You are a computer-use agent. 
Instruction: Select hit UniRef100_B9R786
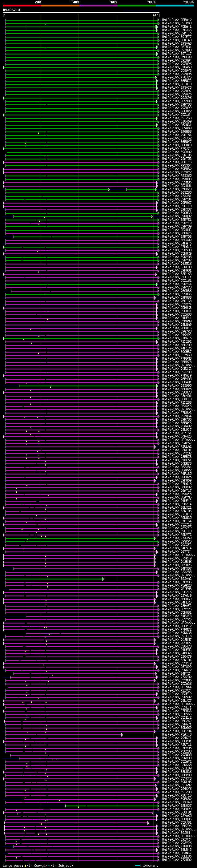tap(177, 419)
